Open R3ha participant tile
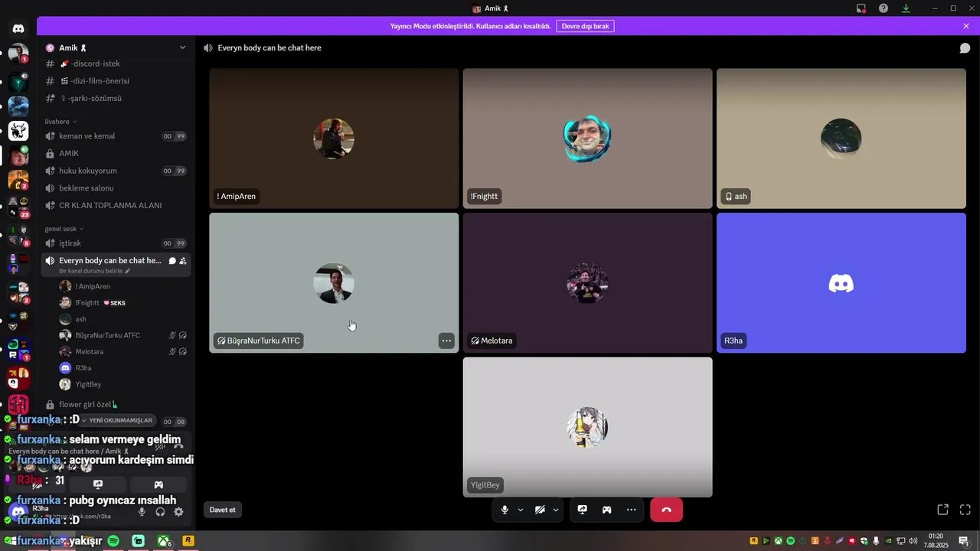This screenshot has width=980, height=551. point(841,283)
